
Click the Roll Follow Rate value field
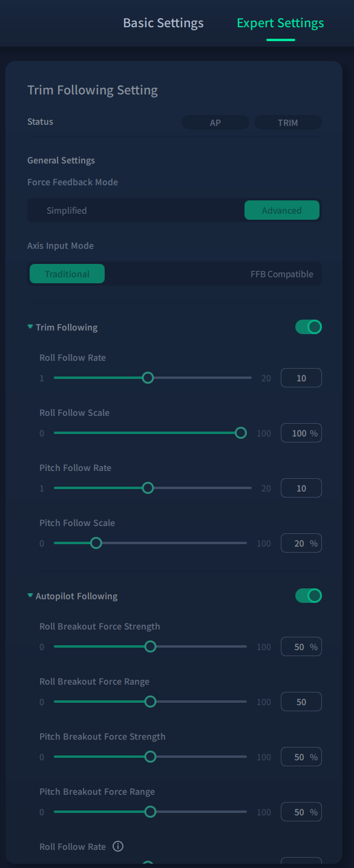point(301,378)
